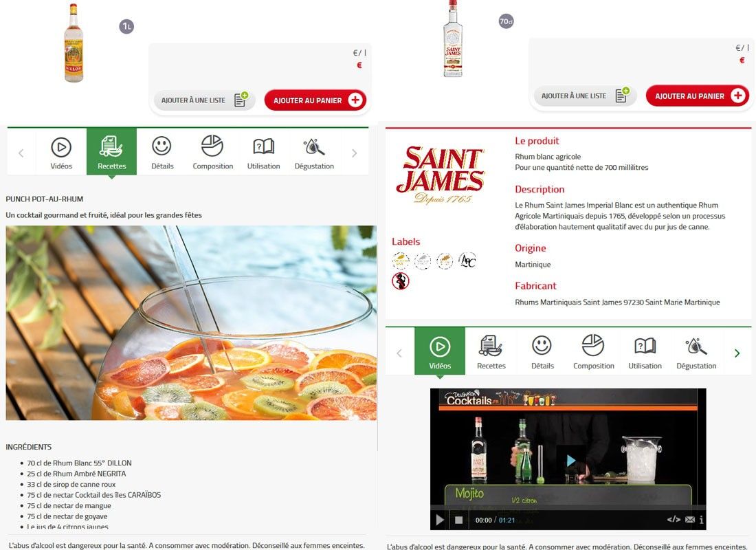Click the 70cl size badge by Saint James bottle
The width and height of the screenshot is (756, 550).
506,21
